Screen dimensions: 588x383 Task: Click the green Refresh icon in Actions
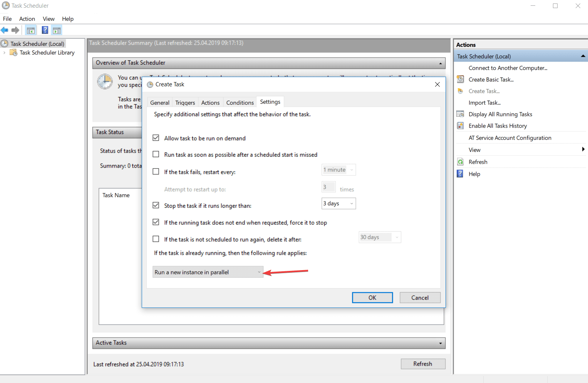coord(460,162)
